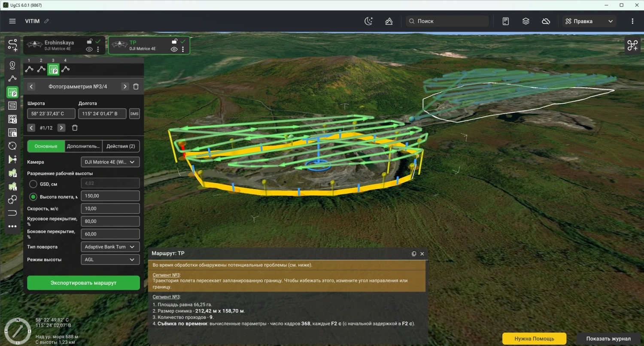Click the Скорость, м/с input field
This screenshot has height=346, width=644.
click(110, 209)
